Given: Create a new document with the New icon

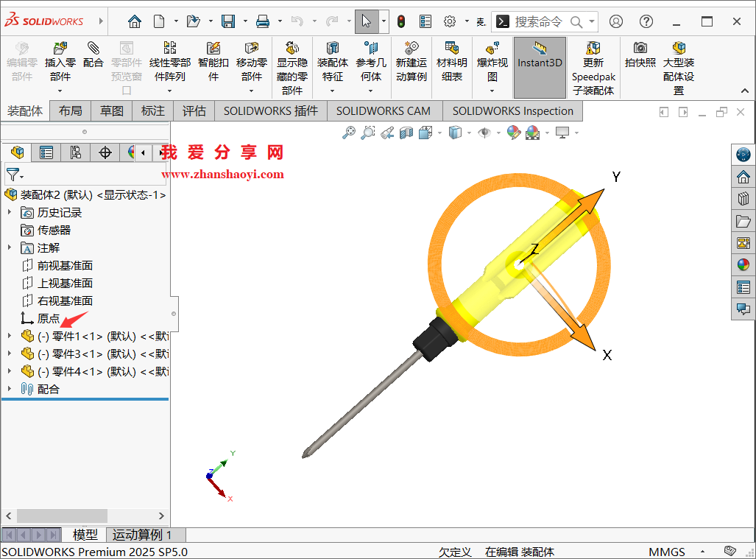Looking at the screenshot, I should pyautogui.click(x=159, y=21).
